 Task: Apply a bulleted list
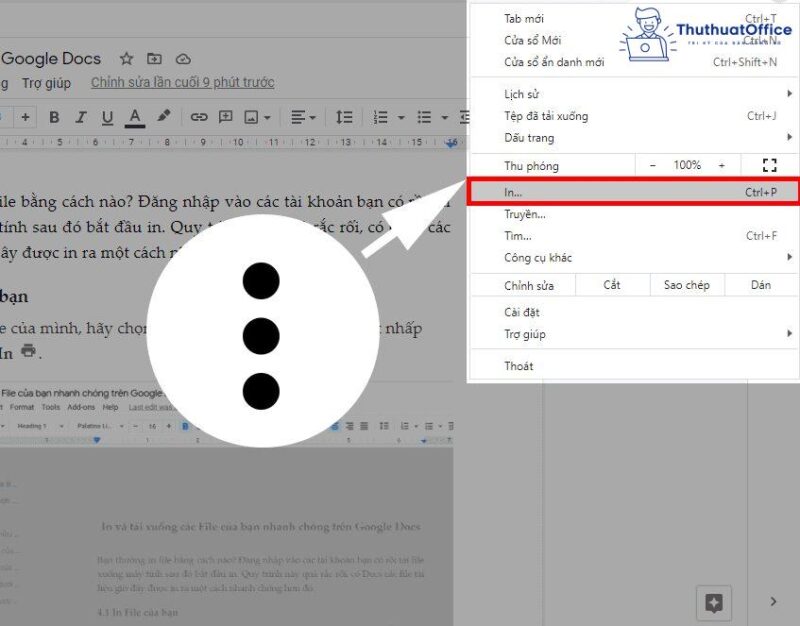coord(424,117)
